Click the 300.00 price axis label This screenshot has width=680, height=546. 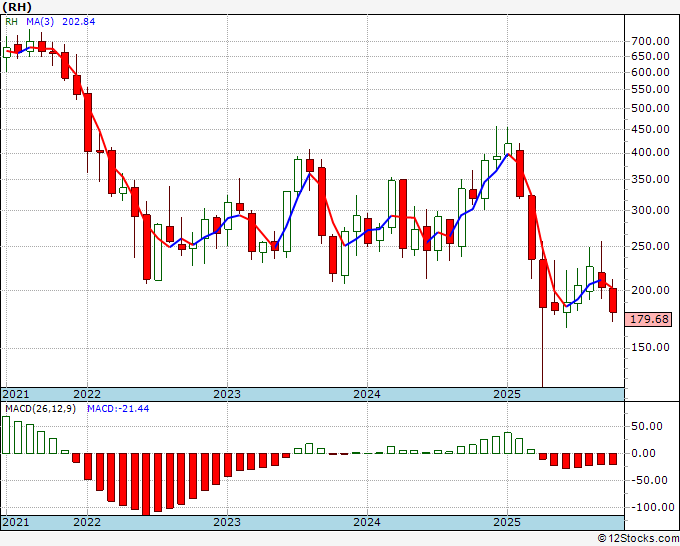click(x=650, y=210)
